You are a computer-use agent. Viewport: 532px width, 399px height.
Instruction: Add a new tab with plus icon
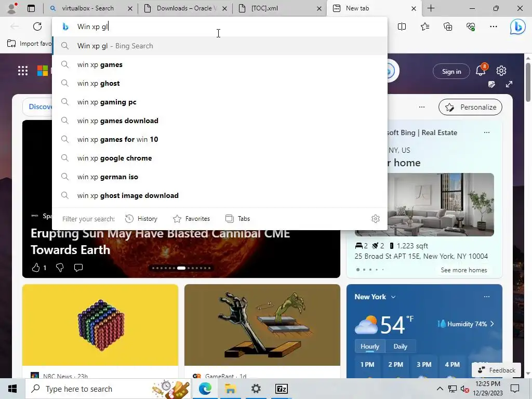431,8
